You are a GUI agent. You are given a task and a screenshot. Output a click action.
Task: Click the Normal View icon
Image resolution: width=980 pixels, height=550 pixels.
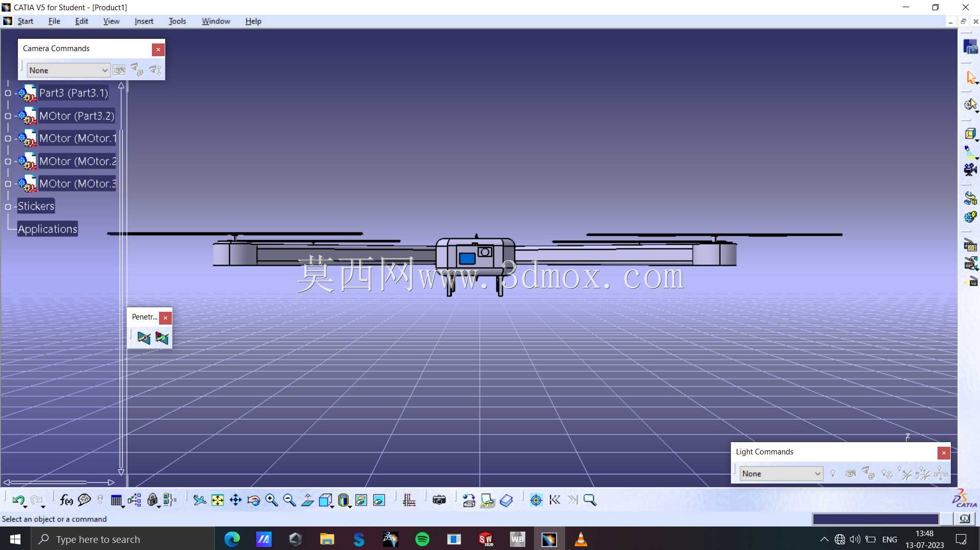[307, 500]
